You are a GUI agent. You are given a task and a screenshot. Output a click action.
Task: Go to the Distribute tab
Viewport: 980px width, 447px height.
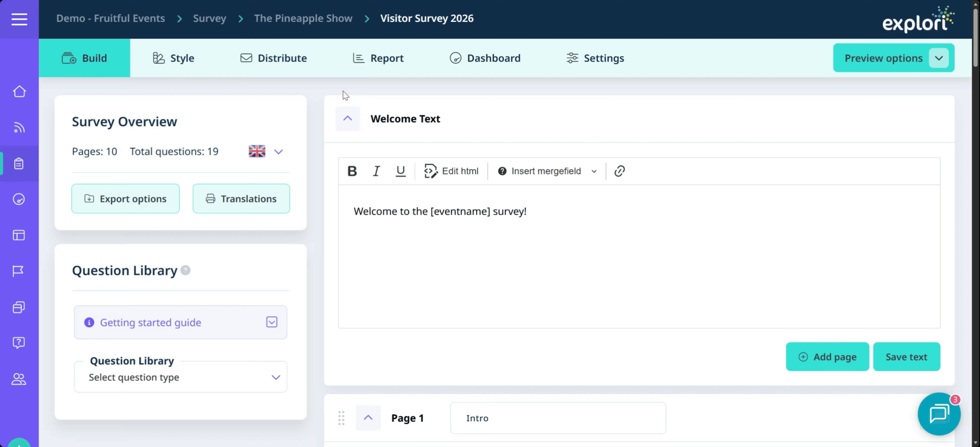click(x=273, y=58)
